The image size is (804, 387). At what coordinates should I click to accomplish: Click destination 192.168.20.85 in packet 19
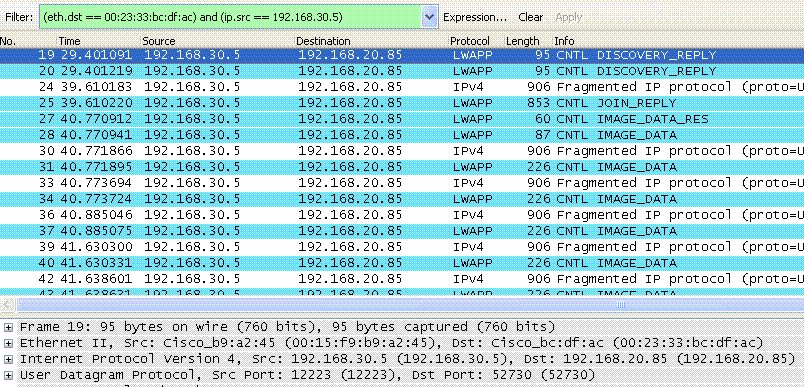coord(350,55)
